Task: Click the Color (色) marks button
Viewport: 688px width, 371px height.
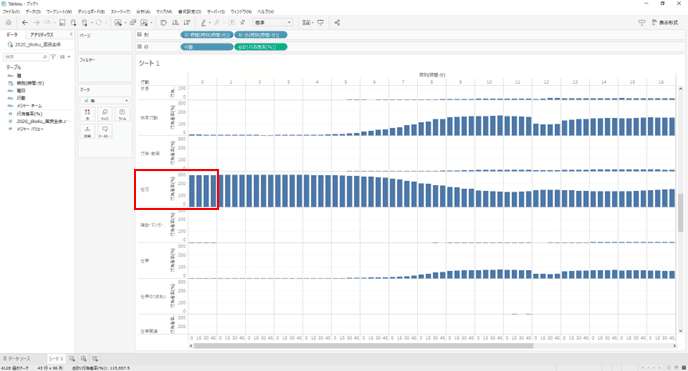Action: tap(87, 114)
